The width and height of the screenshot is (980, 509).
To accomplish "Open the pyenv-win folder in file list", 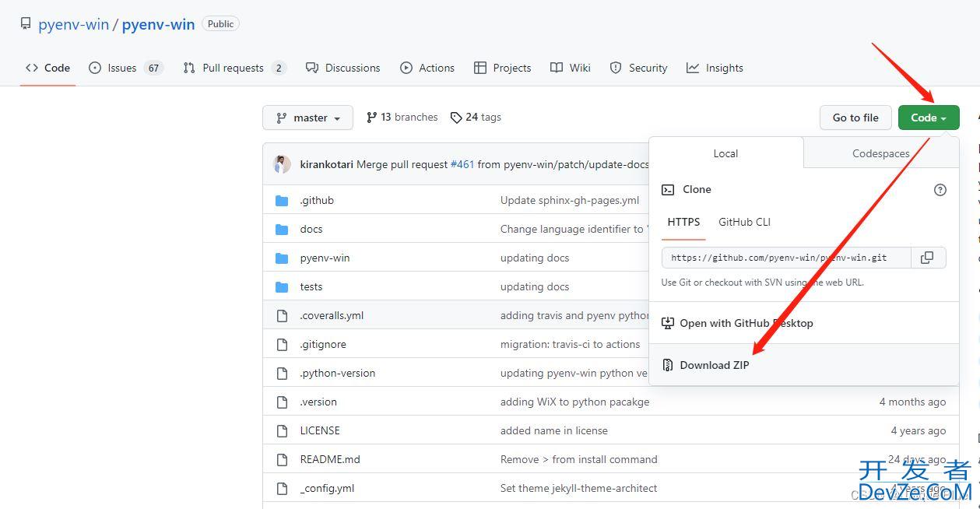I will pos(325,258).
